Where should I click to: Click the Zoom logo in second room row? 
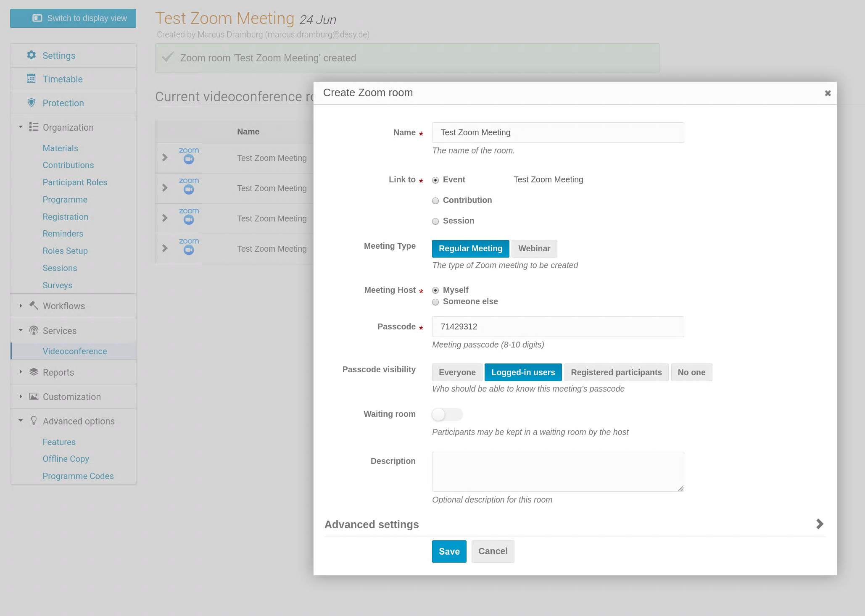[x=189, y=186]
